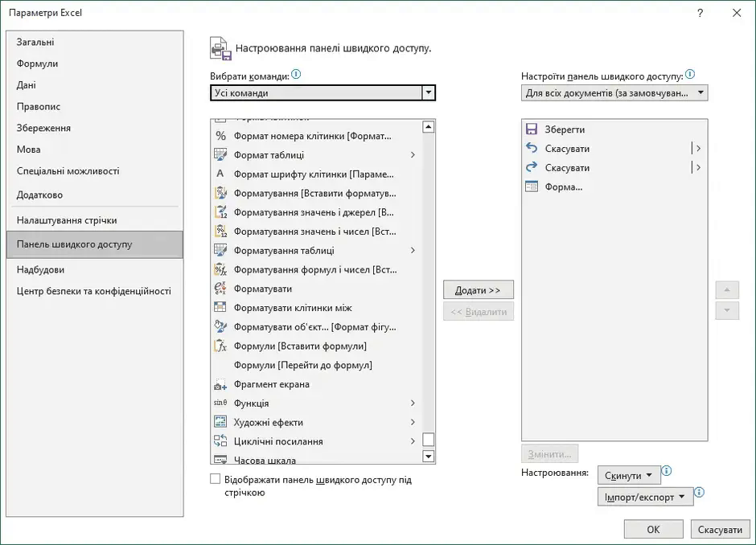Click the fx icon for Формули [Вставити формули]
The height and width of the screenshot is (545, 756).
point(220,346)
